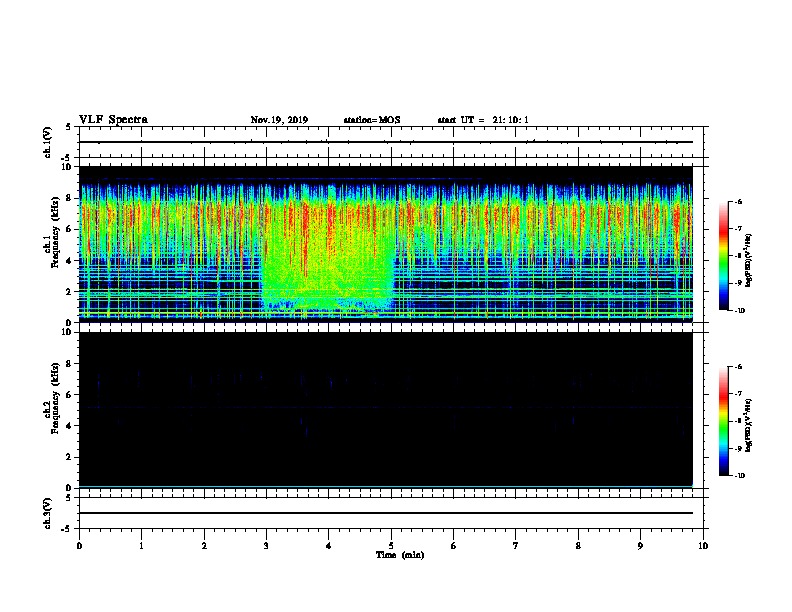Screen dimensions: 792x612
Task: Select the "start UT = 21:10:1" text
Action: tap(483, 120)
